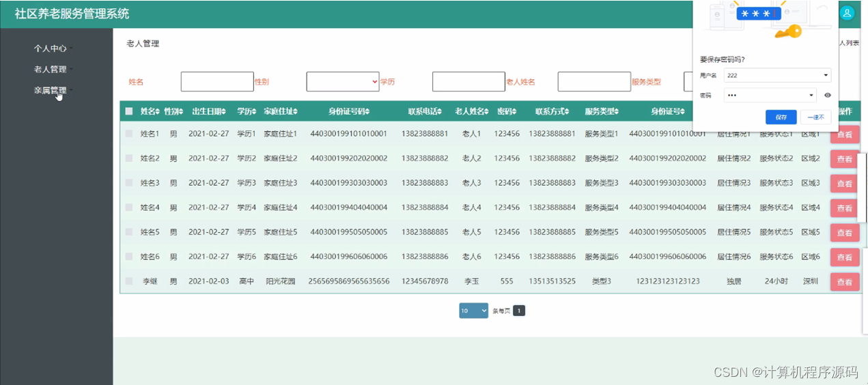868x385 pixels.
Task: Click 查看 button for row 姓名4
Action: click(845, 208)
